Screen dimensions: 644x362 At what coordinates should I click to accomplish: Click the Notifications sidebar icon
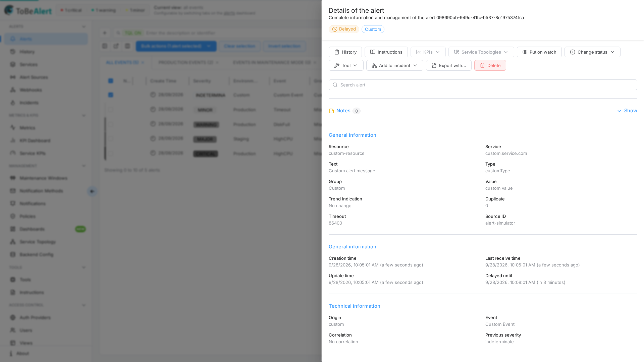[x=13, y=203]
